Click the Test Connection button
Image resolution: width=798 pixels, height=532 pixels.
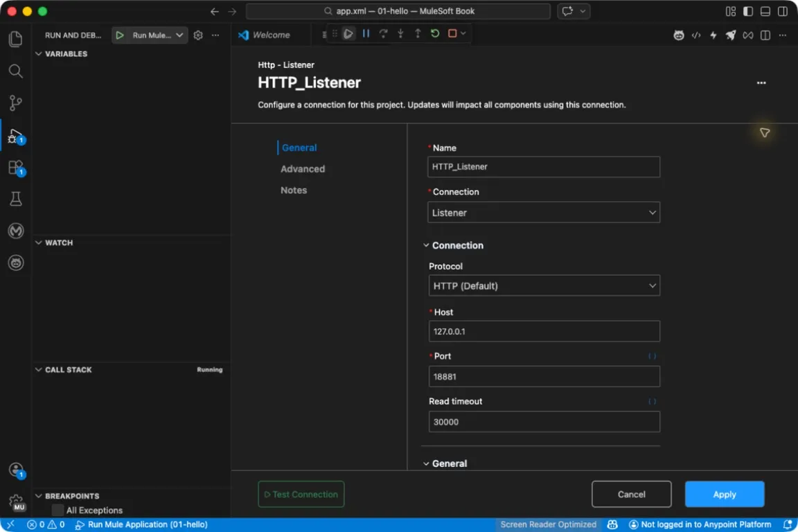301,494
